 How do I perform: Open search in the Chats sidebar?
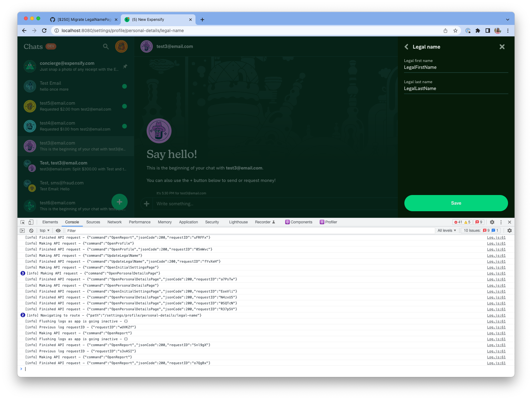click(x=106, y=46)
